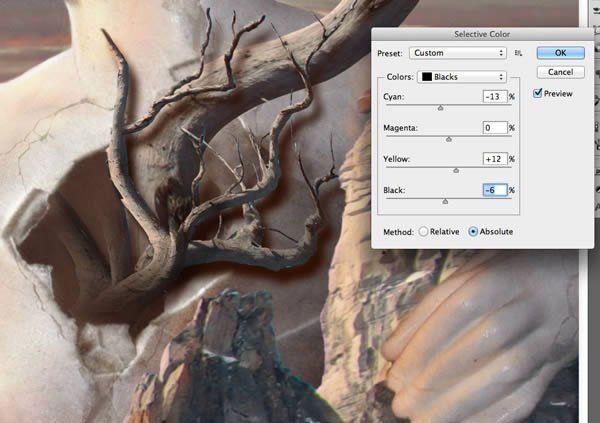Click the black color swatch in Colors dropdown
Viewport: 600px width, 423px height.
(x=427, y=77)
